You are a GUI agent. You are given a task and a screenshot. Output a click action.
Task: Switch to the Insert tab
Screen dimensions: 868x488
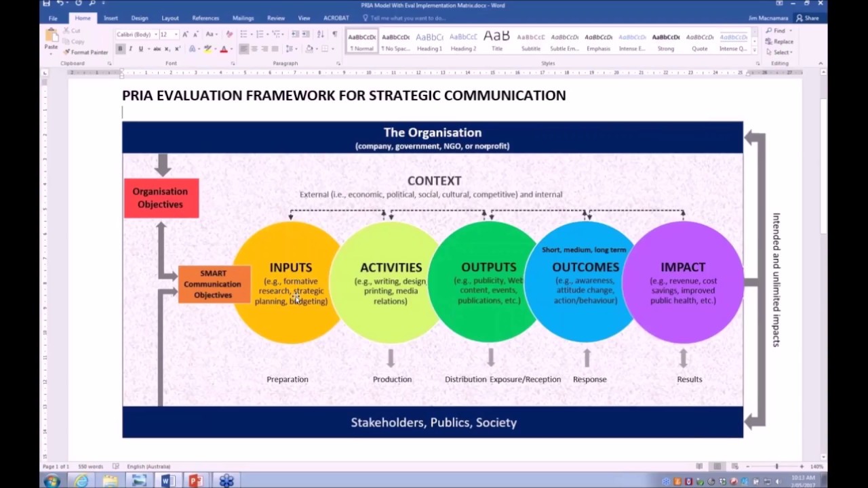[x=111, y=18]
